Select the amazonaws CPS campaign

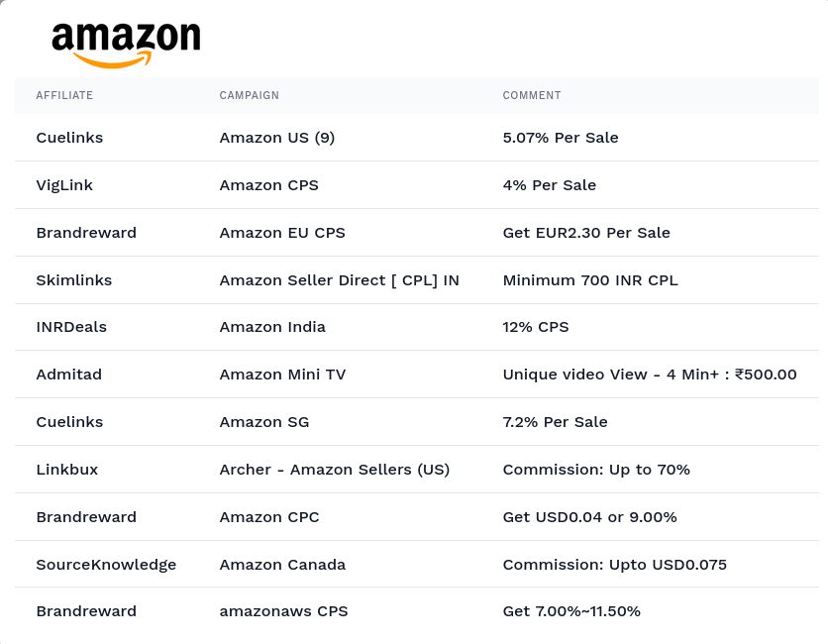coord(283,611)
